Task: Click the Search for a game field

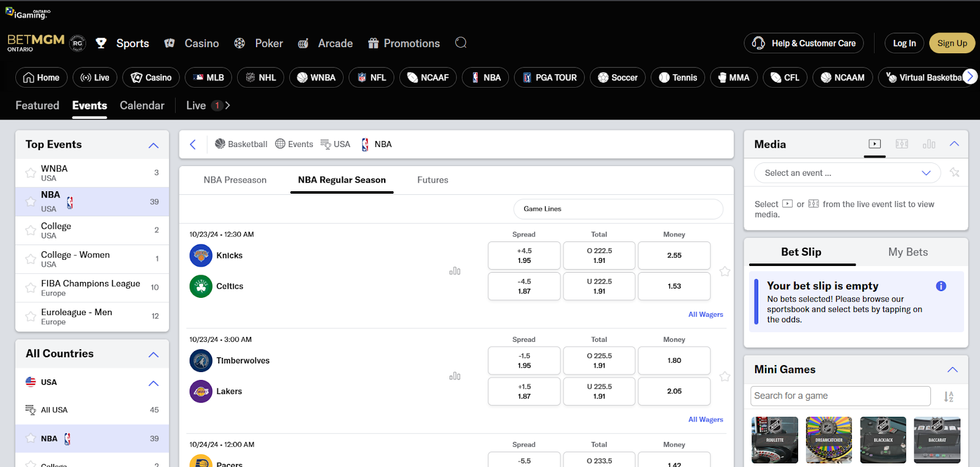Action: pyautogui.click(x=840, y=396)
